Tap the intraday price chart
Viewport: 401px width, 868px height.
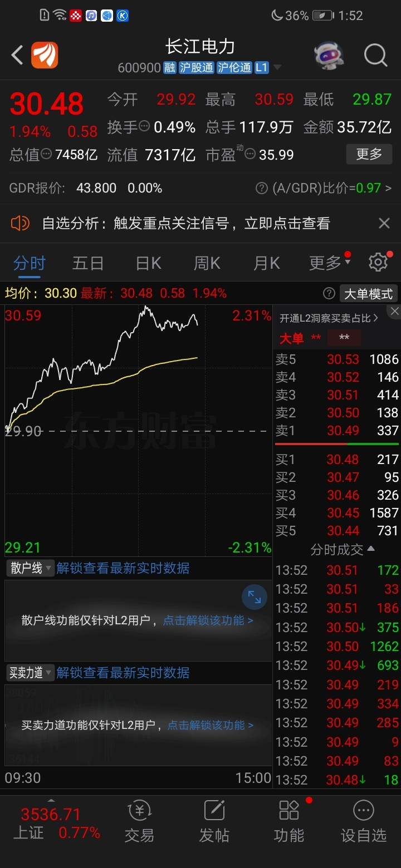[138, 431]
